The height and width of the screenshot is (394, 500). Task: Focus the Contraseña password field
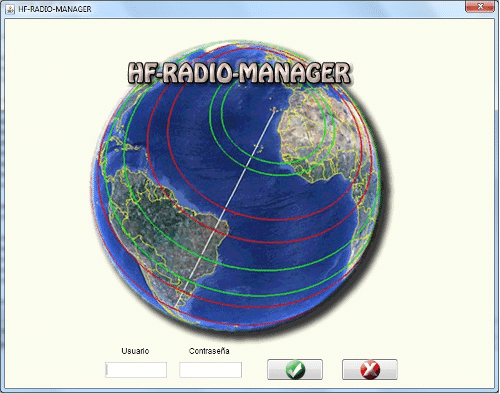(210, 370)
